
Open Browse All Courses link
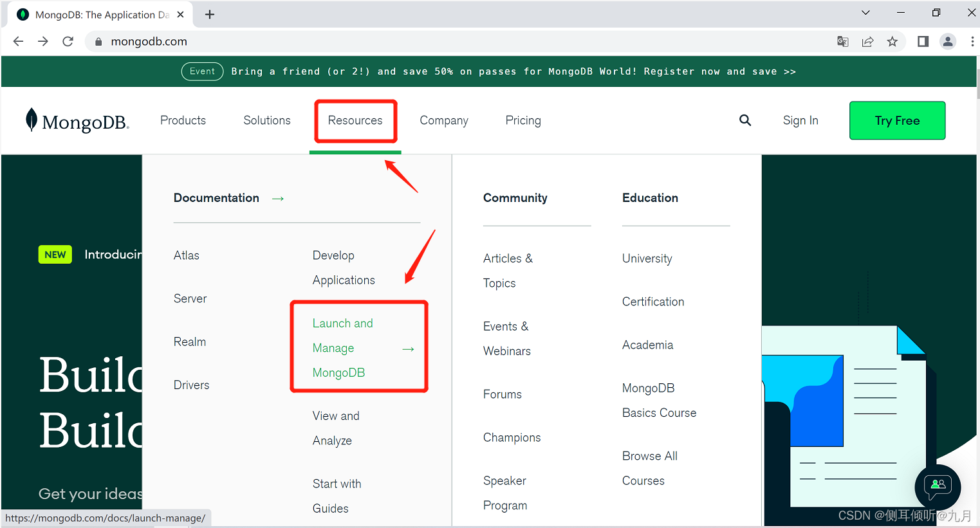click(x=650, y=468)
